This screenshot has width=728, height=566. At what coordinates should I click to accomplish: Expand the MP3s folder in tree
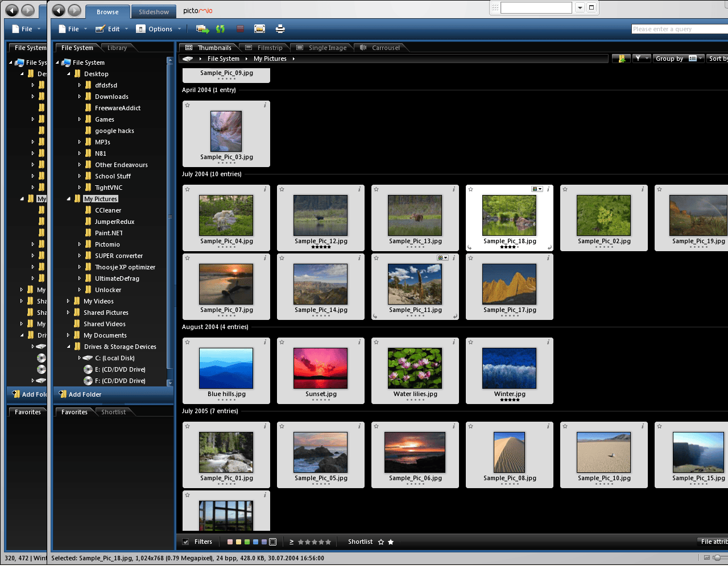click(x=80, y=142)
